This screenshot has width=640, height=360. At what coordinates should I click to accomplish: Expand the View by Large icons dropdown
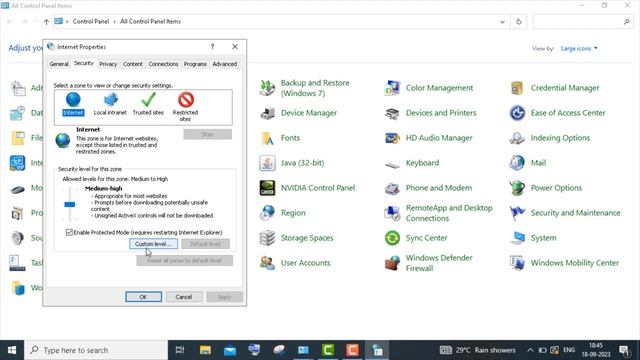pyautogui.click(x=579, y=49)
